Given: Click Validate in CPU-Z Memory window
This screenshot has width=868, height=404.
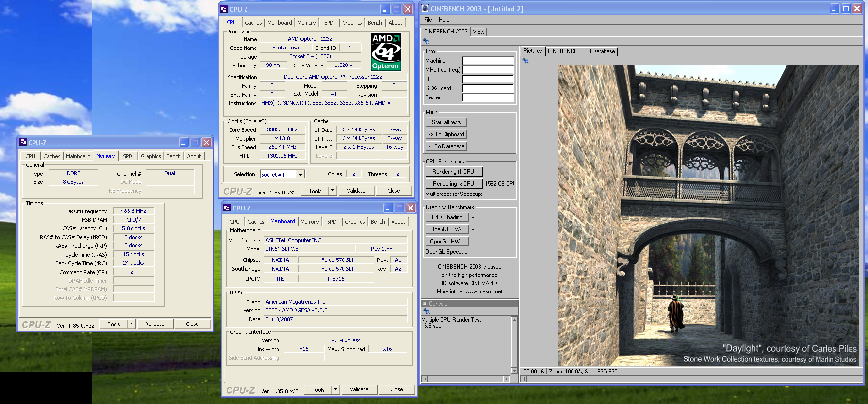Looking at the screenshot, I should 155,324.
